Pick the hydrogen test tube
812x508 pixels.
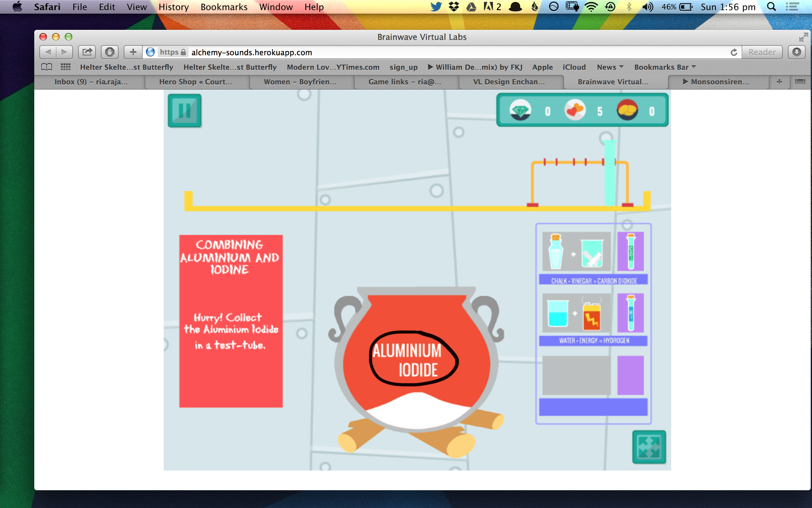click(631, 313)
